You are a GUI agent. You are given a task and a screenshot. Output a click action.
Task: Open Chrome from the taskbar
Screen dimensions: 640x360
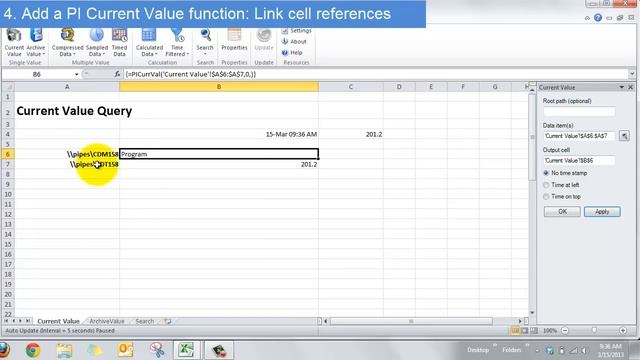point(33,350)
